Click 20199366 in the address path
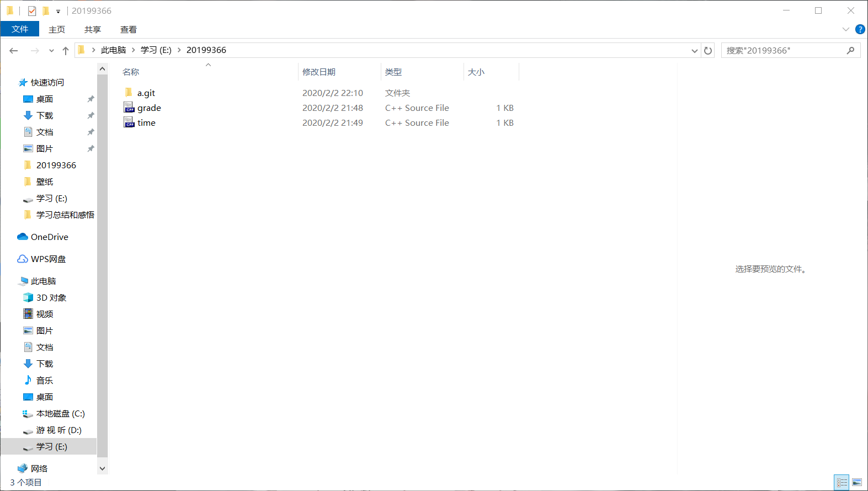868x491 pixels. click(x=206, y=50)
